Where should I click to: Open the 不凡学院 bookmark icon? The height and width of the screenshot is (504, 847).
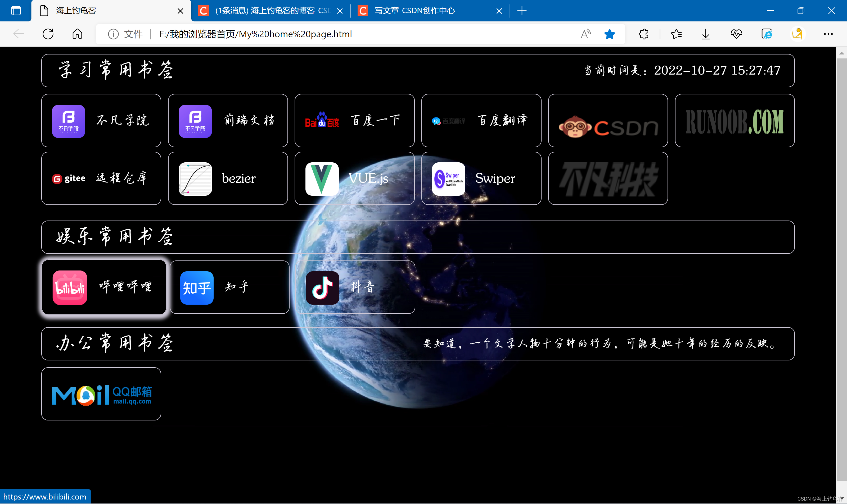68,121
